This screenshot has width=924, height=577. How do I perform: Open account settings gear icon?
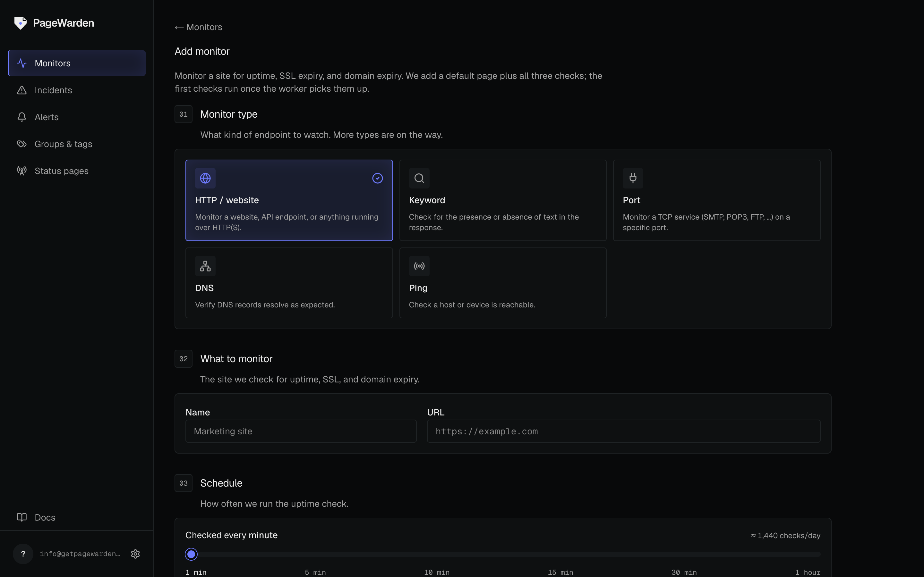[135, 554]
